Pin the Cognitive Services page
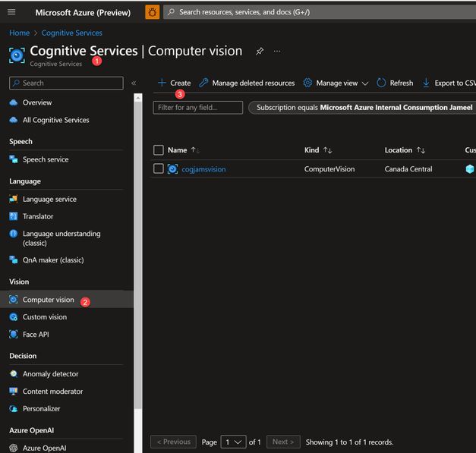The width and height of the screenshot is (476, 453). [260, 51]
